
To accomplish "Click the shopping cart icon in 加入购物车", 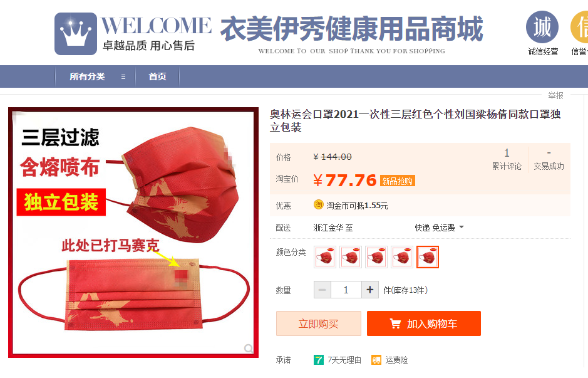I will pyautogui.click(x=395, y=323).
